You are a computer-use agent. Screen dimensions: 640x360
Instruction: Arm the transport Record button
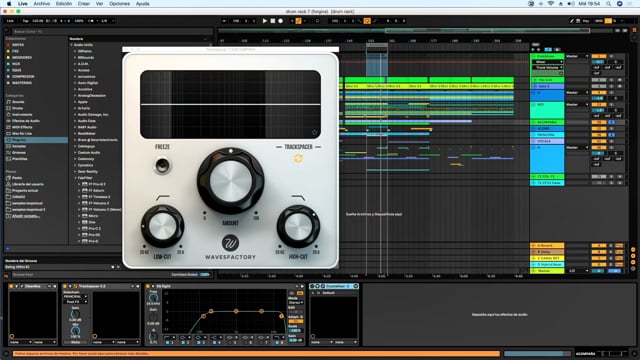[x=280, y=21]
